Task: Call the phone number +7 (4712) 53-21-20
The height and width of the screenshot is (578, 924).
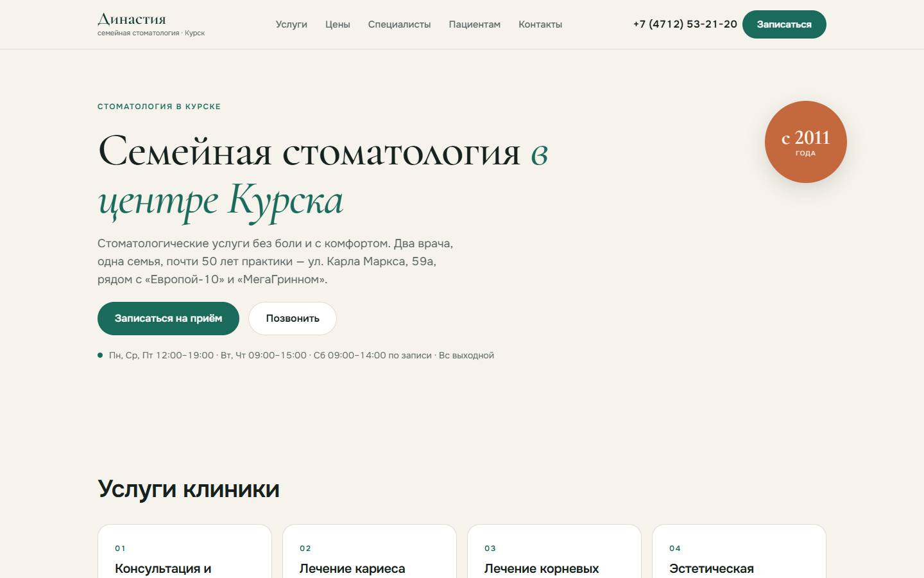Action: [x=685, y=24]
